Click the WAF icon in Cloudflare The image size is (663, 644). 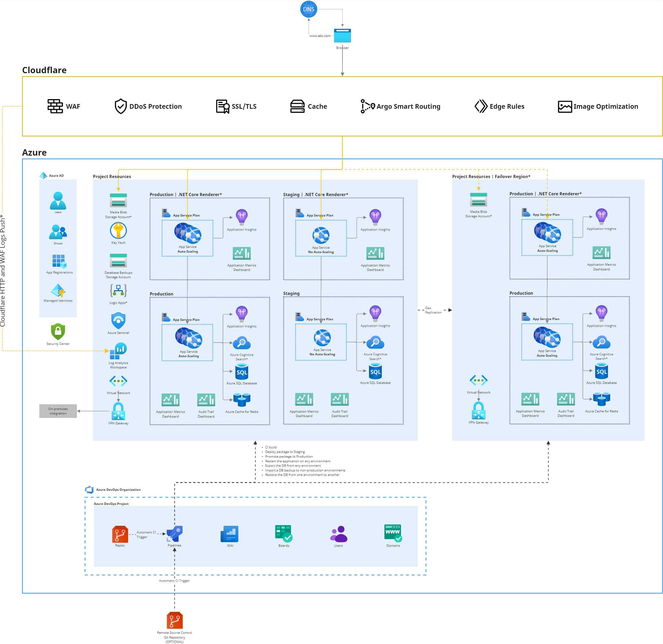[55, 106]
